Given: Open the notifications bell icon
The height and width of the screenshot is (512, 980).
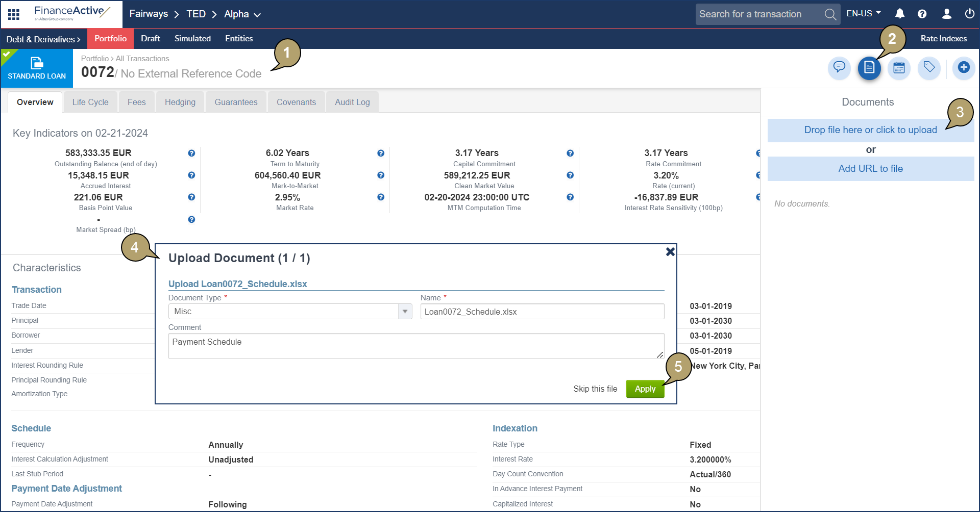Looking at the screenshot, I should point(899,14).
